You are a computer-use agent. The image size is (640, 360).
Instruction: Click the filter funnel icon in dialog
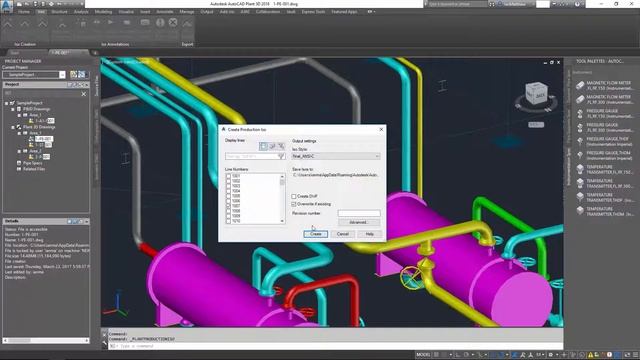pyautogui.click(x=281, y=156)
